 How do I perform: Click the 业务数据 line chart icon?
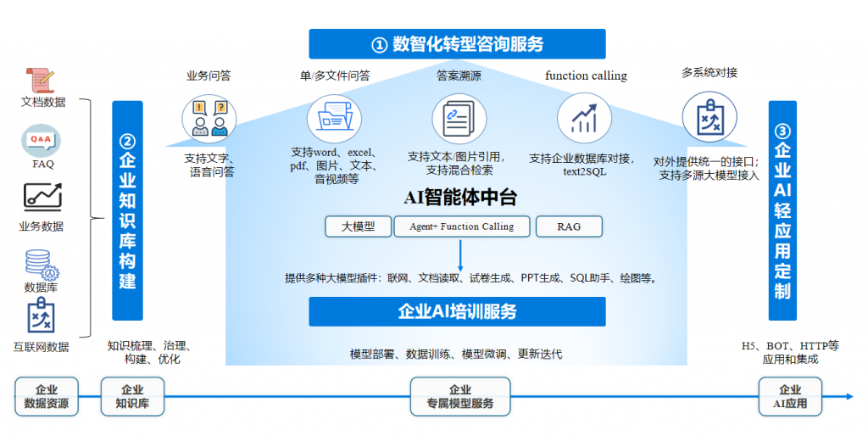pos(42,198)
